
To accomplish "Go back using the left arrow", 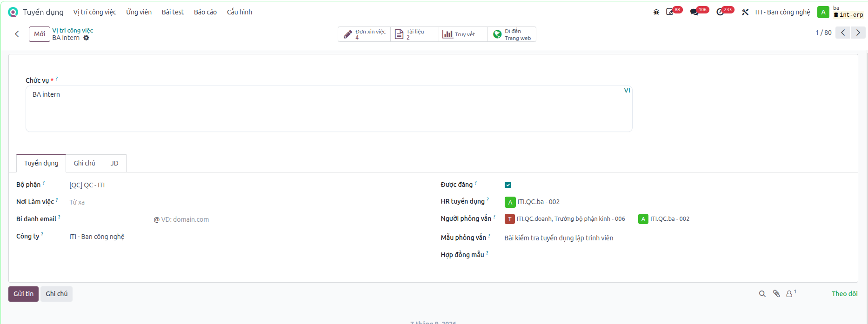I will point(17,34).
